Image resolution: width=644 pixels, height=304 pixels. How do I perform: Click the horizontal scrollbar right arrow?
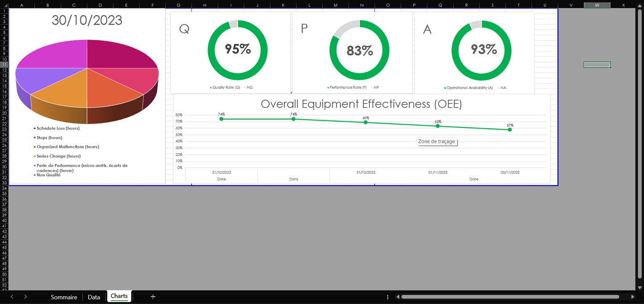(632, 297)
